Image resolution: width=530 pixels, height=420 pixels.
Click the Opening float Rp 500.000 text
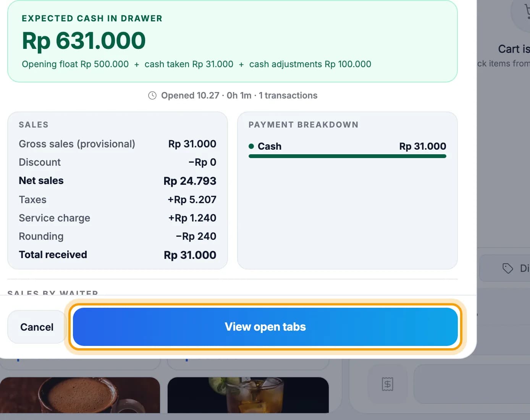[75, 64]
